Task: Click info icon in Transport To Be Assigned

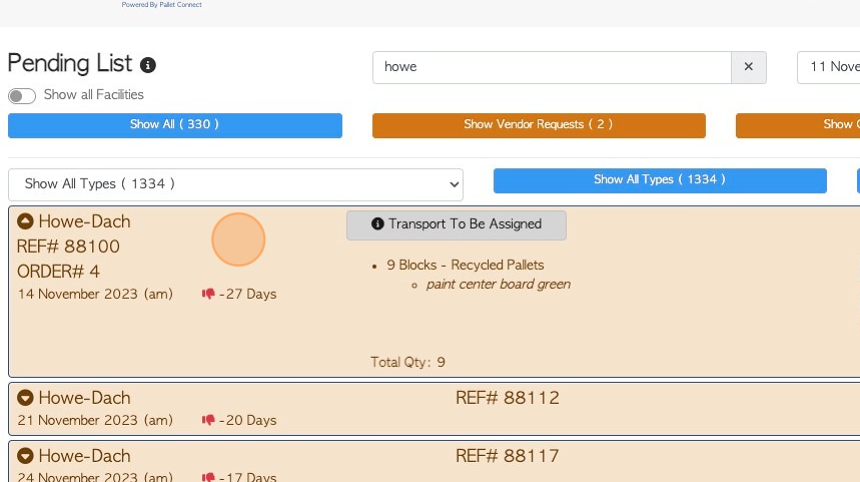Action: (x=378, y=224)
